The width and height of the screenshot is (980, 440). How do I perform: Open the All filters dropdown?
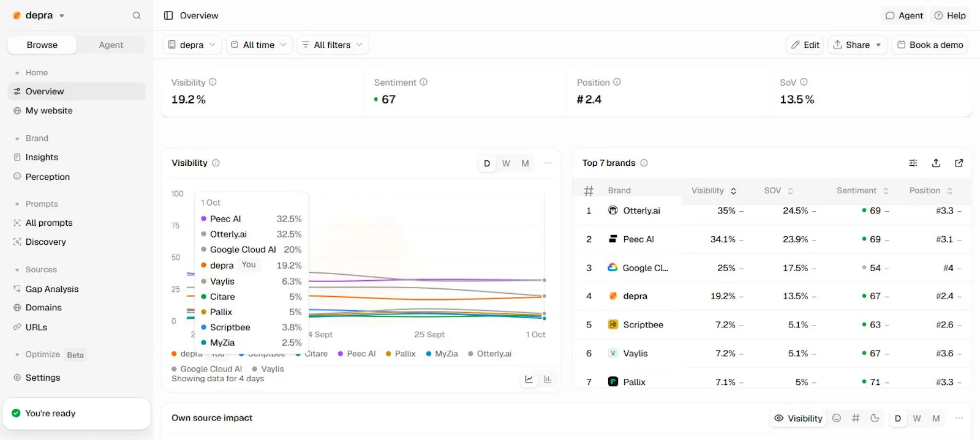point(333,45)
